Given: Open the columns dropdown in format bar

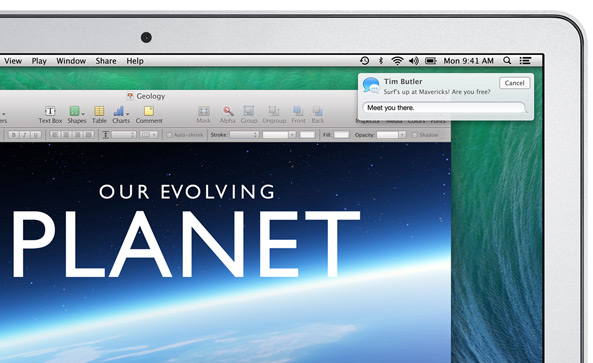Looking at the screenshot, I should [149, 135].
